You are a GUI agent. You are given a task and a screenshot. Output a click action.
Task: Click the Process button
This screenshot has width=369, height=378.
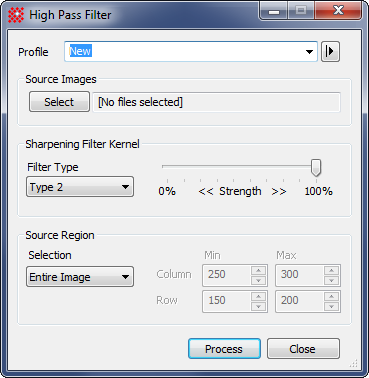(224, 349)
